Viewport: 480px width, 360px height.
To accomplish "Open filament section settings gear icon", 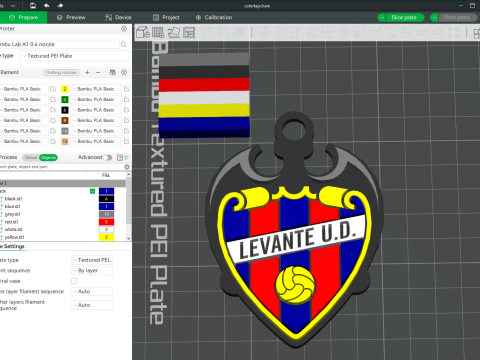I will (x=124, y=72).
